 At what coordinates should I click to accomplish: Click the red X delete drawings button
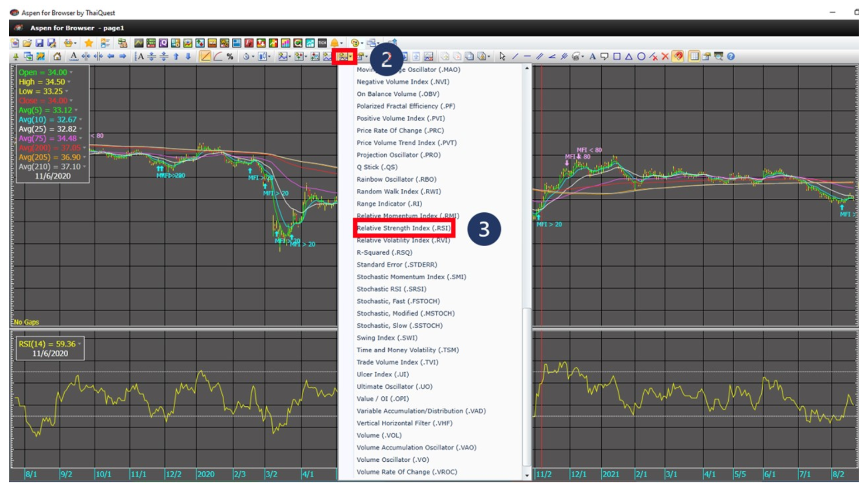point(665,56)
